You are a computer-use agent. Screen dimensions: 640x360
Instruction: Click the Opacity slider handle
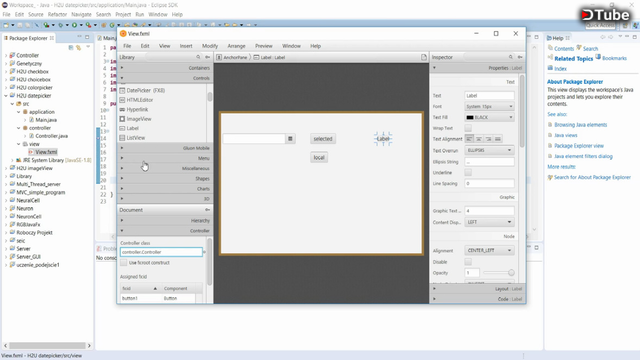(511, 273)
